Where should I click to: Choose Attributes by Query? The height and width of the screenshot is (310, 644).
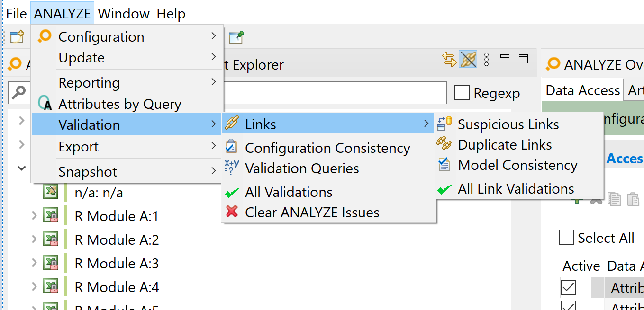pos(127,104)
